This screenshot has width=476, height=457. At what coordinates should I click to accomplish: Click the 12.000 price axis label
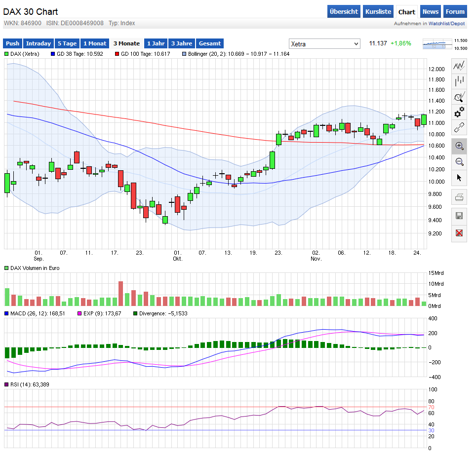(436, 69)
